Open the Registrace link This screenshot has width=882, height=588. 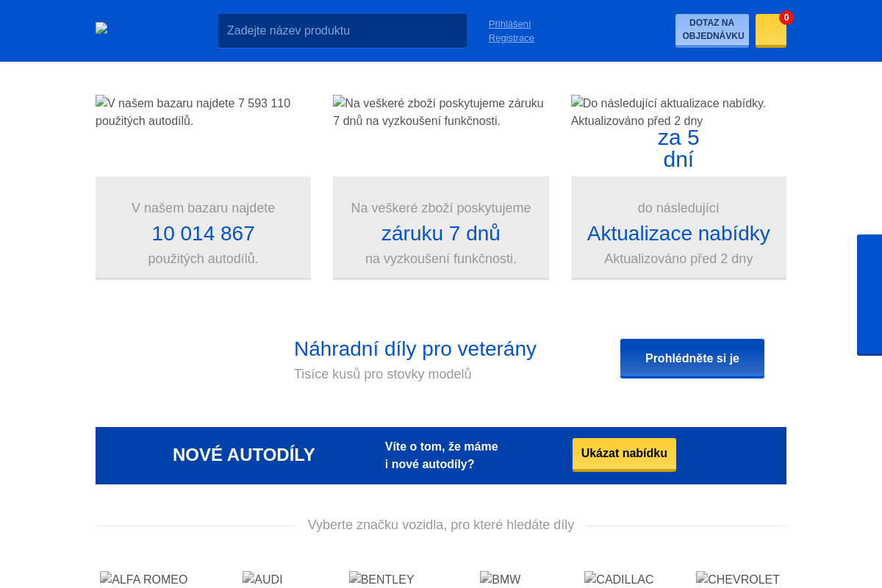(x=511, y=37)
